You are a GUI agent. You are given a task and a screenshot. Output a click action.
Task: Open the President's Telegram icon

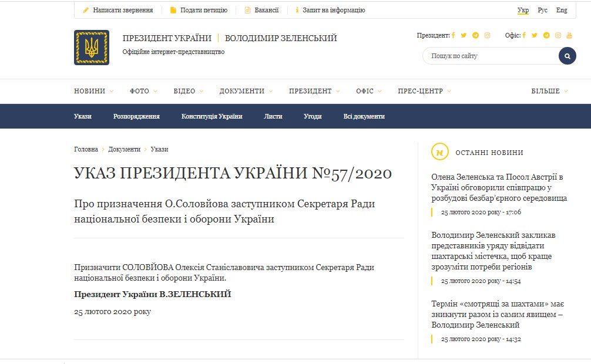coord(475,35)
